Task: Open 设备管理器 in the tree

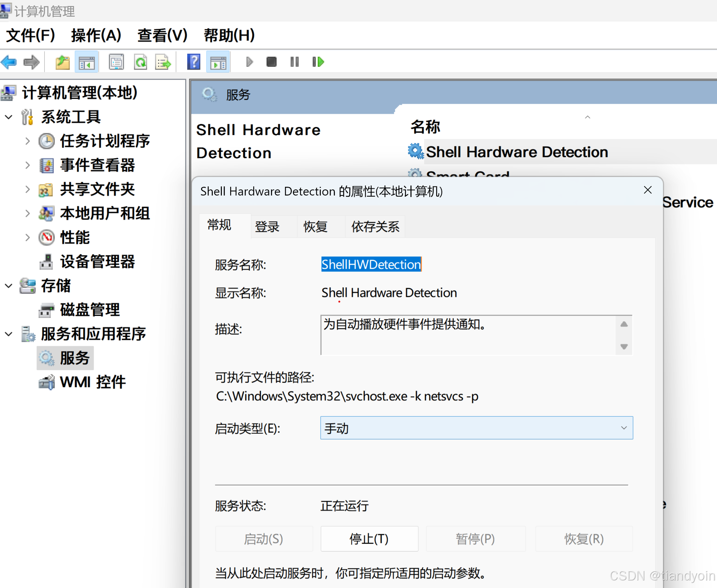Action: tap(98, 262)
